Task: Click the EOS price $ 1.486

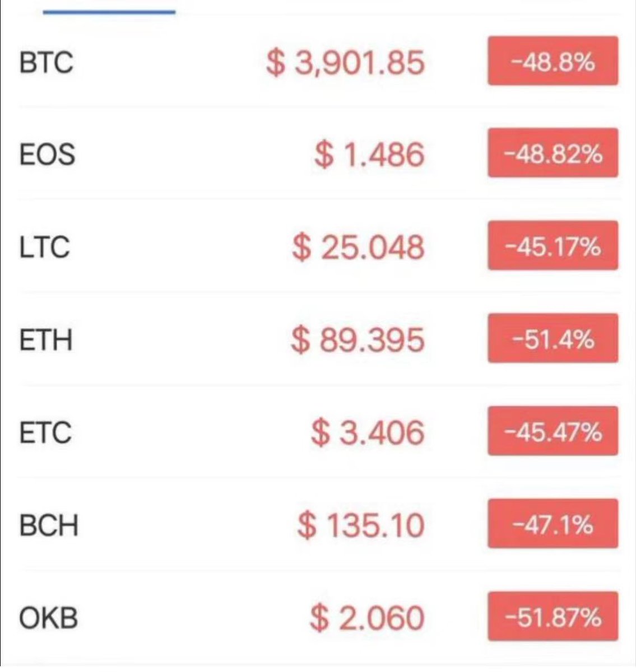Action: click(369, 154)
